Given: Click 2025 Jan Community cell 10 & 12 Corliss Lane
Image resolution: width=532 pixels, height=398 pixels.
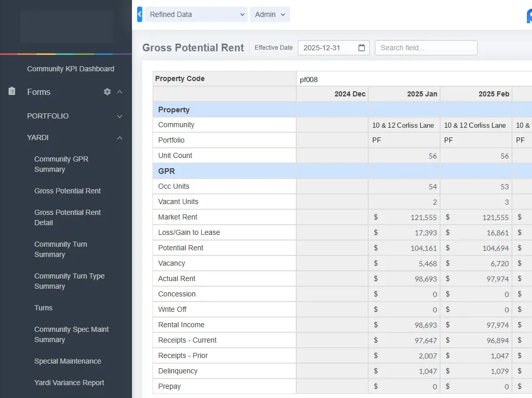Looking at the screenshot, I should [x=403, y=126].
